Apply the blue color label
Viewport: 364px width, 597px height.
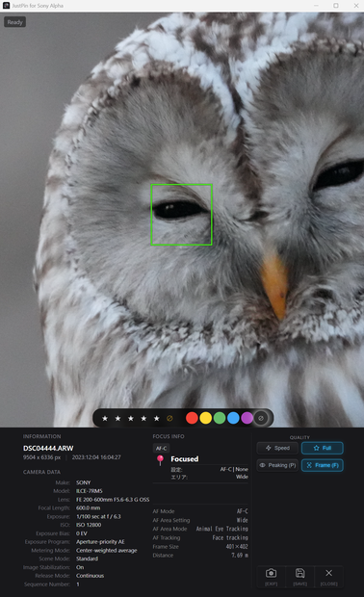tap(233, 418)
